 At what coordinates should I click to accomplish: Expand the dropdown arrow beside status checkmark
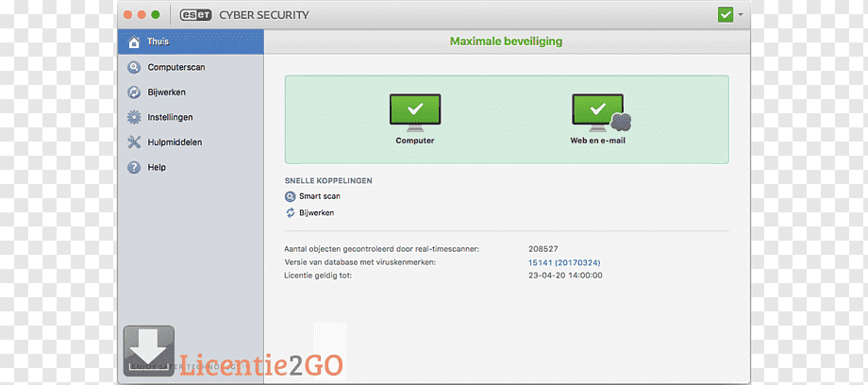point(741,14)
